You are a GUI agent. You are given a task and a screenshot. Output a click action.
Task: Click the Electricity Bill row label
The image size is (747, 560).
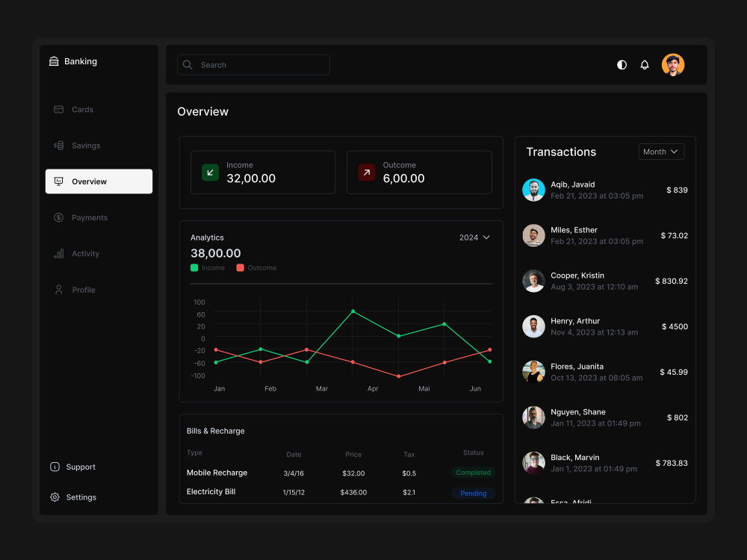point(211,491)
